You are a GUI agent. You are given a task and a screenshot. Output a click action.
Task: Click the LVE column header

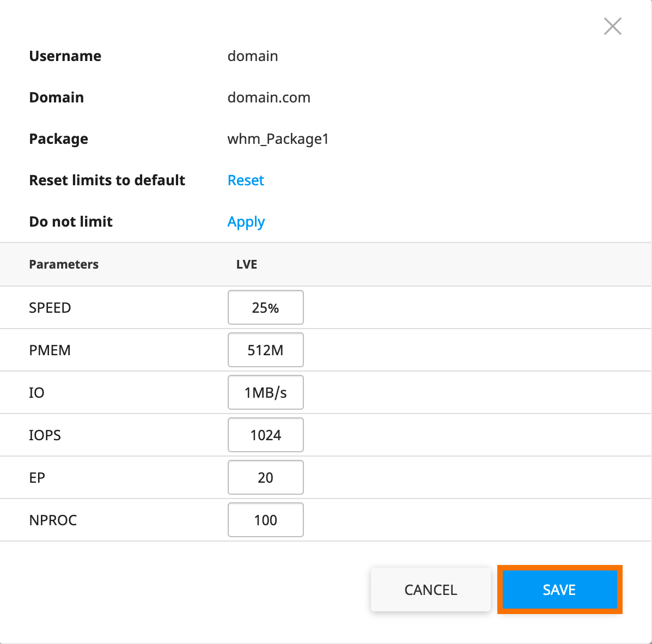pyautogui.click(x=246, y=264)
